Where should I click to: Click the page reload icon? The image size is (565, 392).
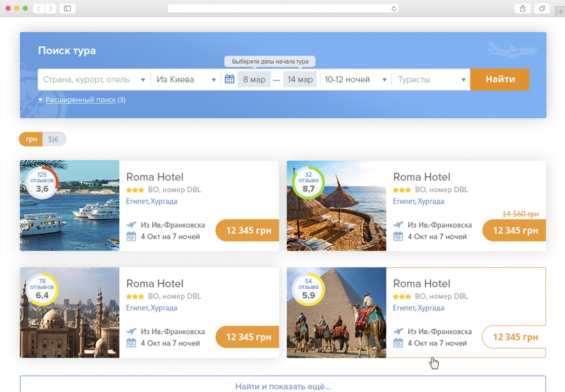click(x=394, y=8)
